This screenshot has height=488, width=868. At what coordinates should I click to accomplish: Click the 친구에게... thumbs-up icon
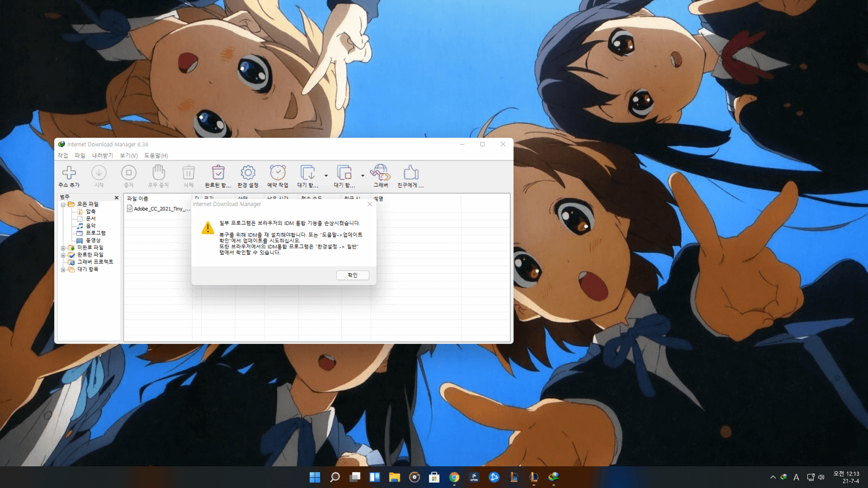tap(411, 172)
